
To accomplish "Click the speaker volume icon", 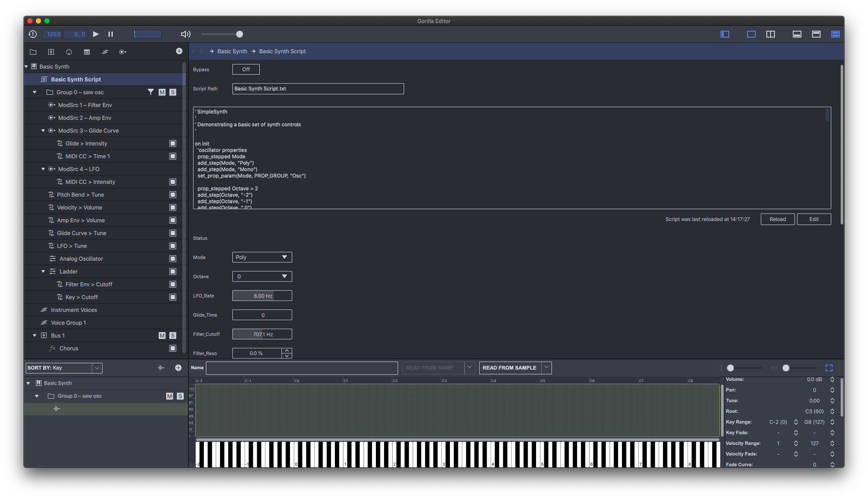I will [x=186, y=34].
